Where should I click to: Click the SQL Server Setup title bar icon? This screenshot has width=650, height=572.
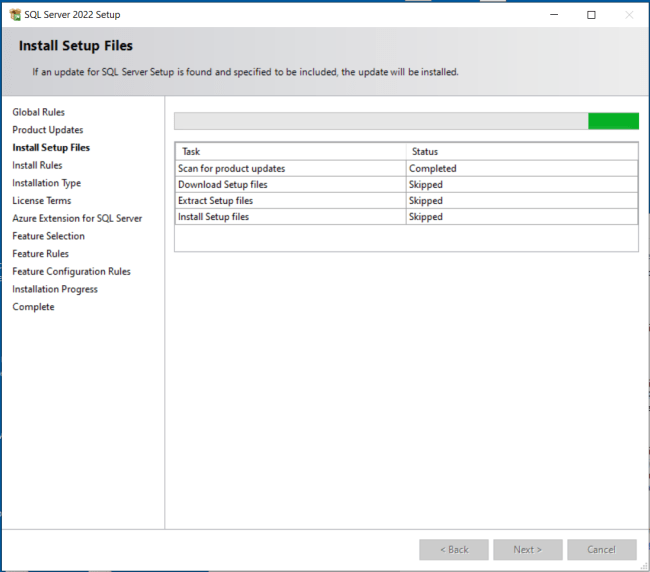point(15,15)
